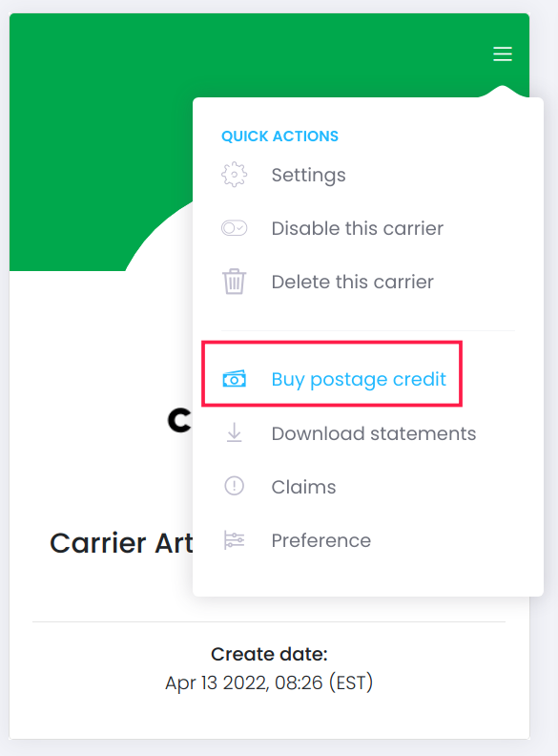Click the Claims exclamation circle icon
Image resolution: width=558 pixels, height=756 pixels.
[x=235, y=486]
